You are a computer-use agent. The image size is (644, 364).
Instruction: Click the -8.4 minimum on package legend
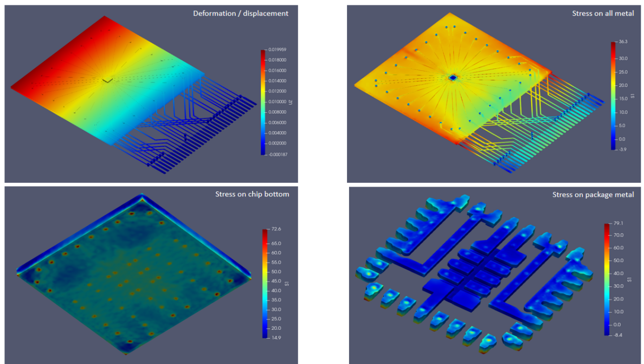[x=619, y=335]
